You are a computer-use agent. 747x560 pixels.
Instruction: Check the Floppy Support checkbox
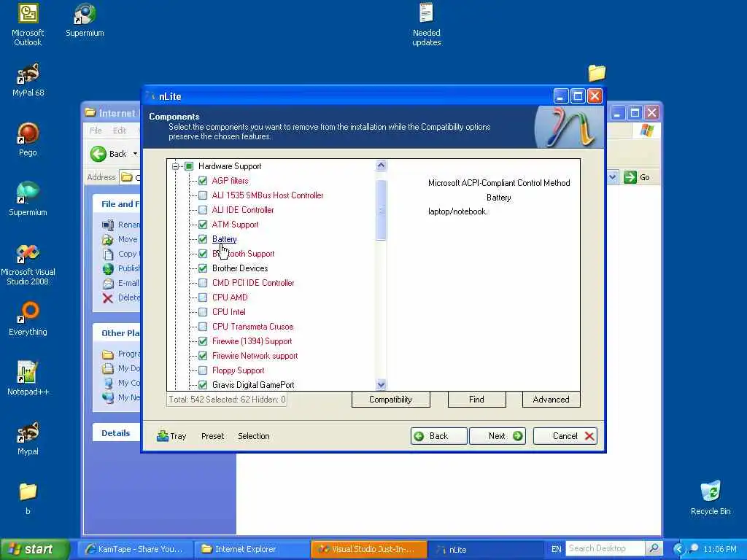203,370
